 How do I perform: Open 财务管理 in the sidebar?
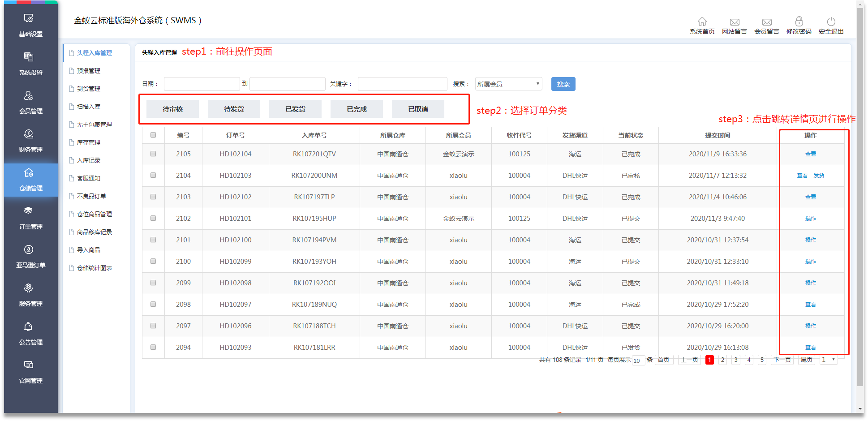pyautogui.click(x=29, y=134)
